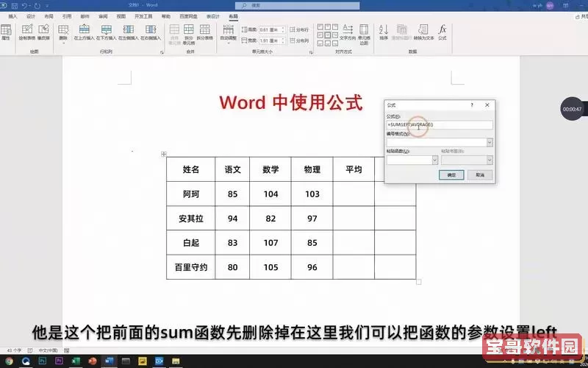Open PowerPoint from the taskbar
Image resolution: width=588 pixels, height=368 pixels.
click(x=93, y=361)
